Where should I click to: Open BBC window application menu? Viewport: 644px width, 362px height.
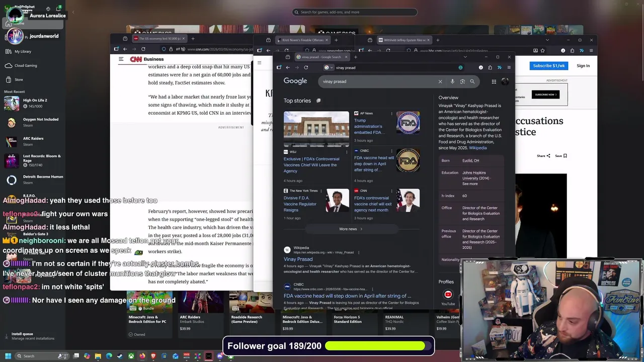point(591,50)
